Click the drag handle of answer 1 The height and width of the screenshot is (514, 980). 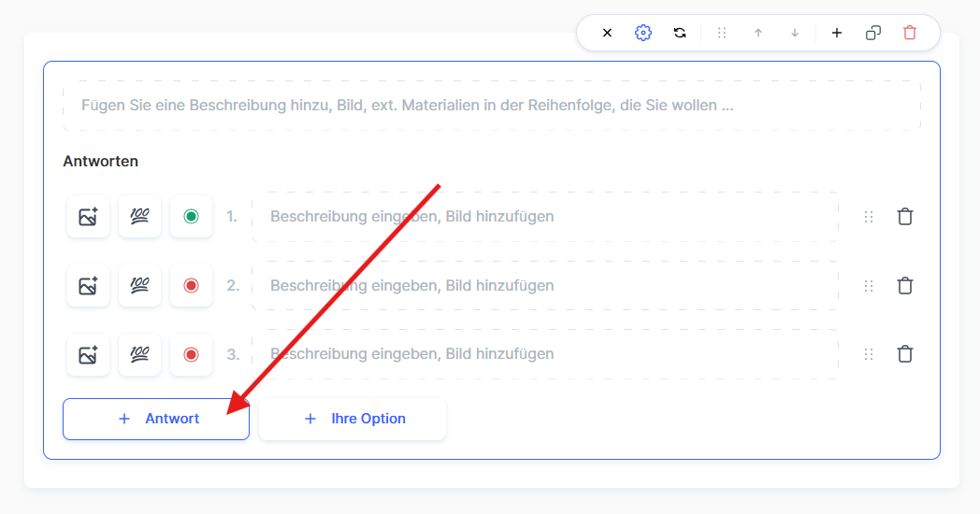(869, 217)
